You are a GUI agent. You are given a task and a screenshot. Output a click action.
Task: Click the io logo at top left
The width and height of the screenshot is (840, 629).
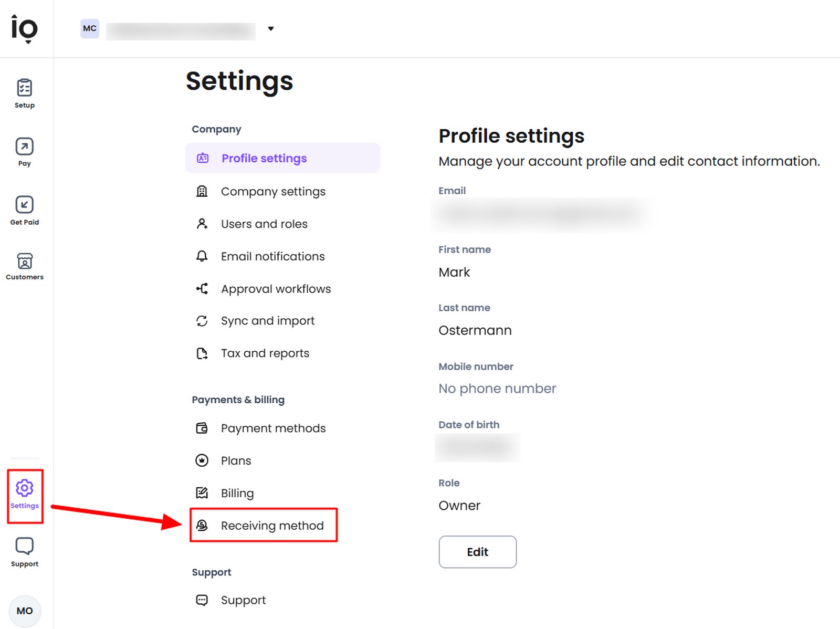coord(24,28)
